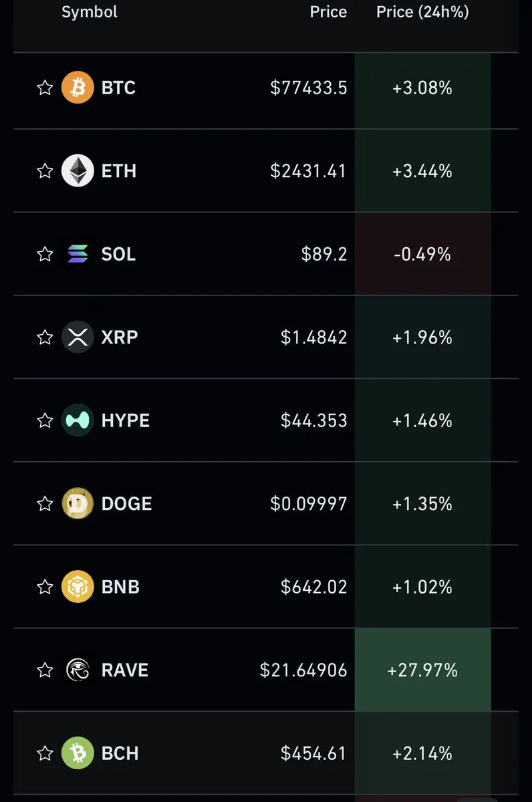Click the XRP coin icon
The image size is (532, 802).
pos(78,337)
